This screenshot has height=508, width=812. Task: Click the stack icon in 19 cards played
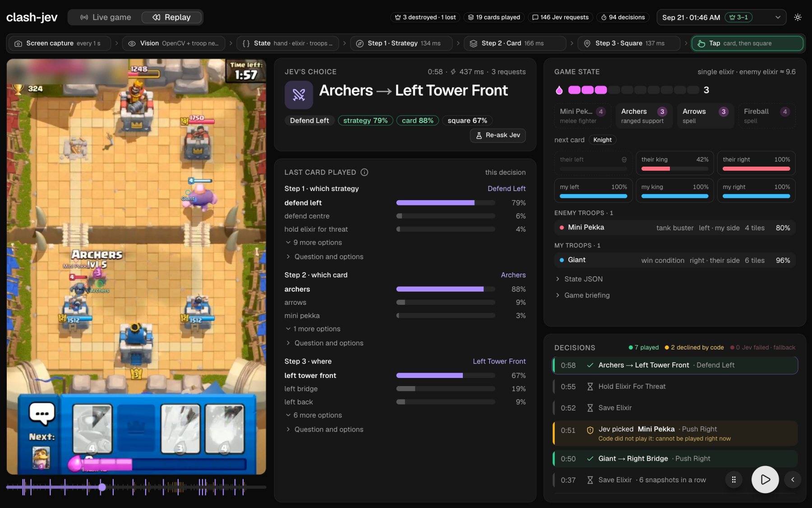pyautogui.click(x=471, y=17)
